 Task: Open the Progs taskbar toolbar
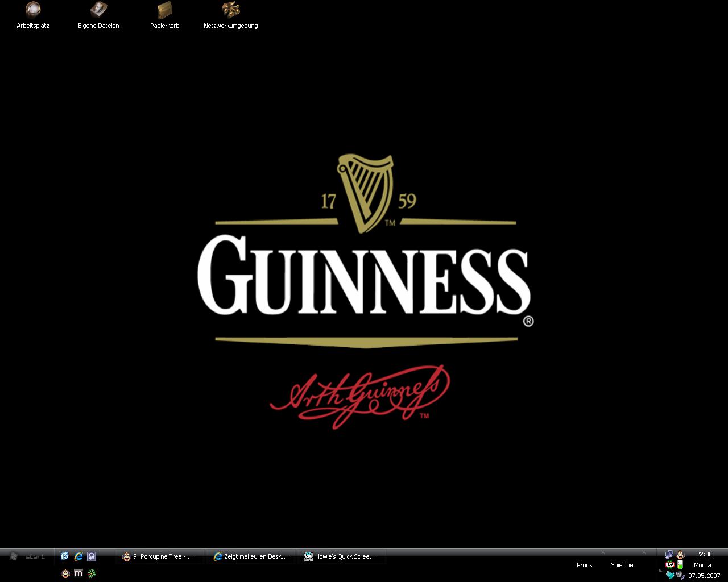pyautogui.click(x=584, y=565)
